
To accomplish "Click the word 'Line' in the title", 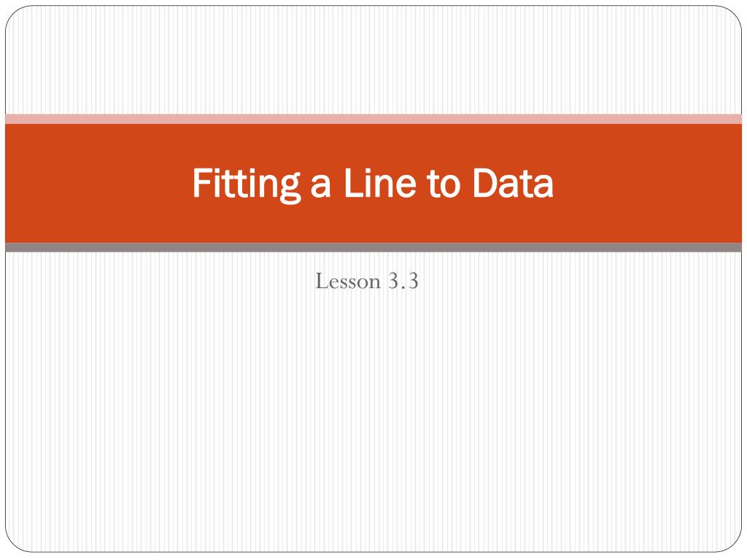I will pos(380,182).
